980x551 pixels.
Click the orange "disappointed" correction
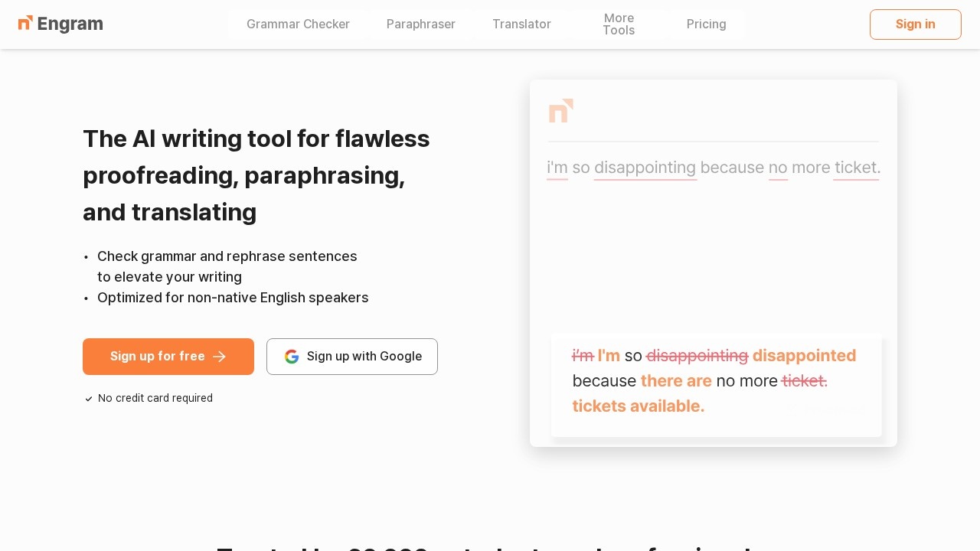[x=804, y=356]
